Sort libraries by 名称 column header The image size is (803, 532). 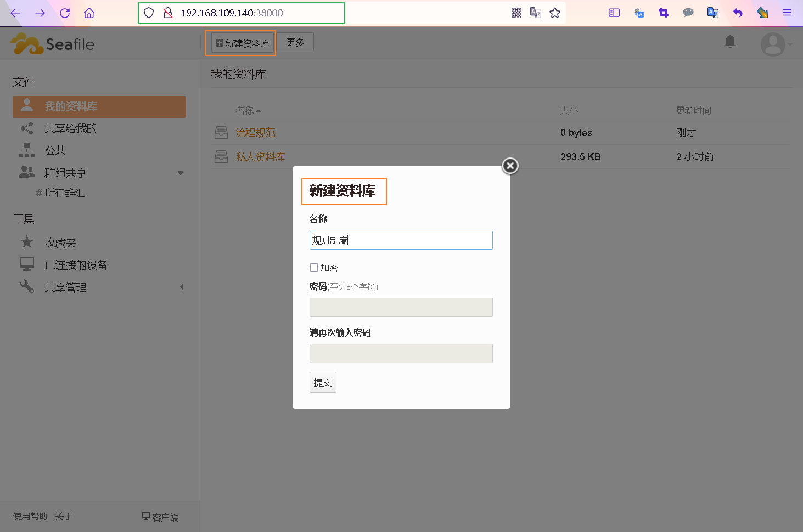point(248,111)
